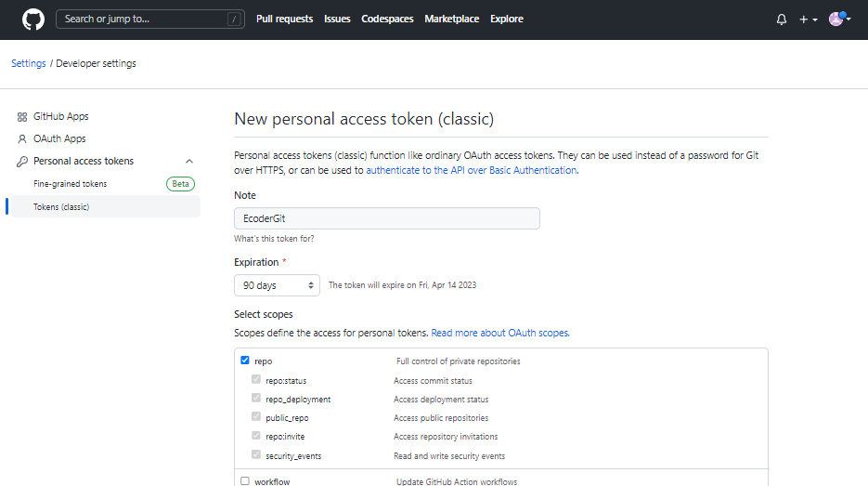
Task: Click the OAuth Apps person icon
Action: coord(22,139)
